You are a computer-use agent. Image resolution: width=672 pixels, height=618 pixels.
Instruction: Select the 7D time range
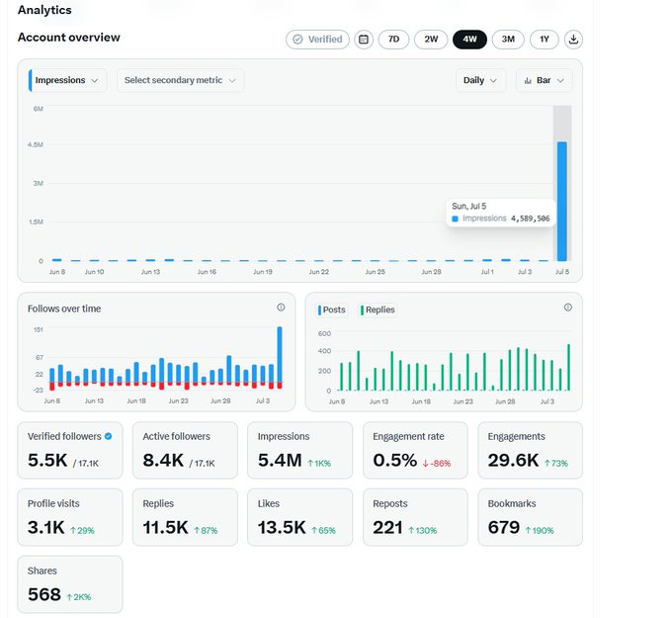click(393, 40)
